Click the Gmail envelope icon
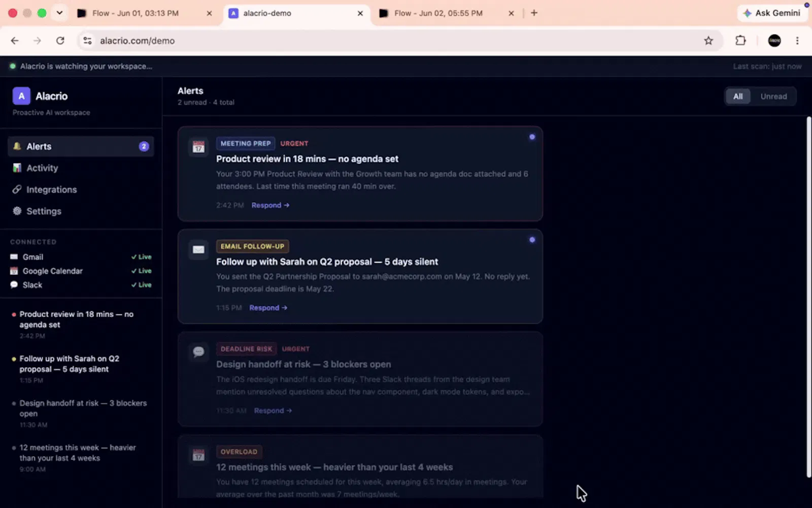The image size is (812, 508). (14, 257)
